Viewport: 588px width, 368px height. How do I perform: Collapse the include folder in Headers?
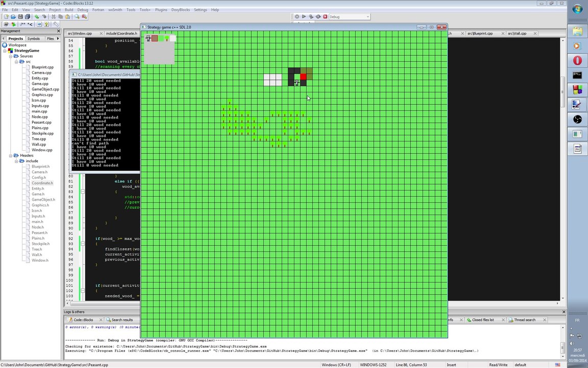click(x=16, y=161)
